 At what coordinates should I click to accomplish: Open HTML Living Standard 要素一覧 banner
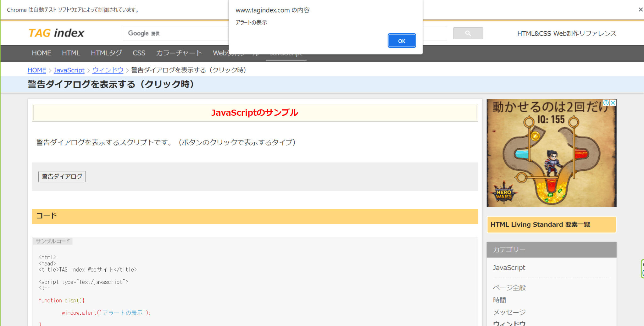(551, 224)
